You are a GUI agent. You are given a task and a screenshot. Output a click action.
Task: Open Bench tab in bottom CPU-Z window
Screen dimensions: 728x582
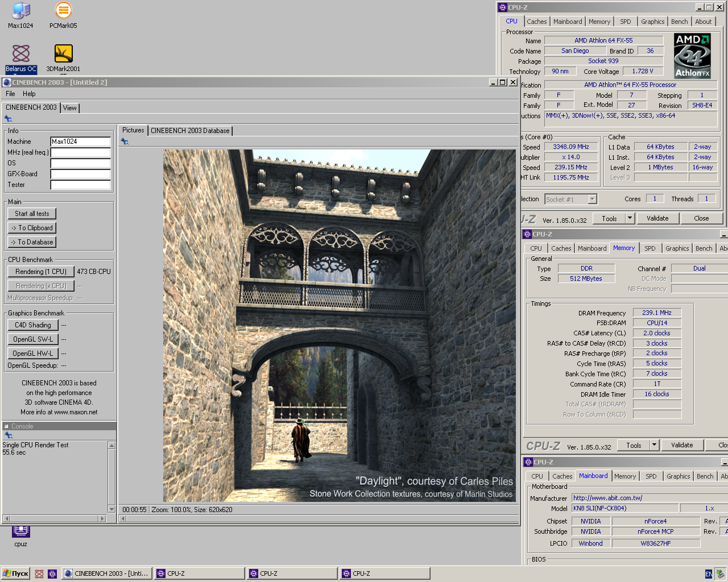(705, 476)
